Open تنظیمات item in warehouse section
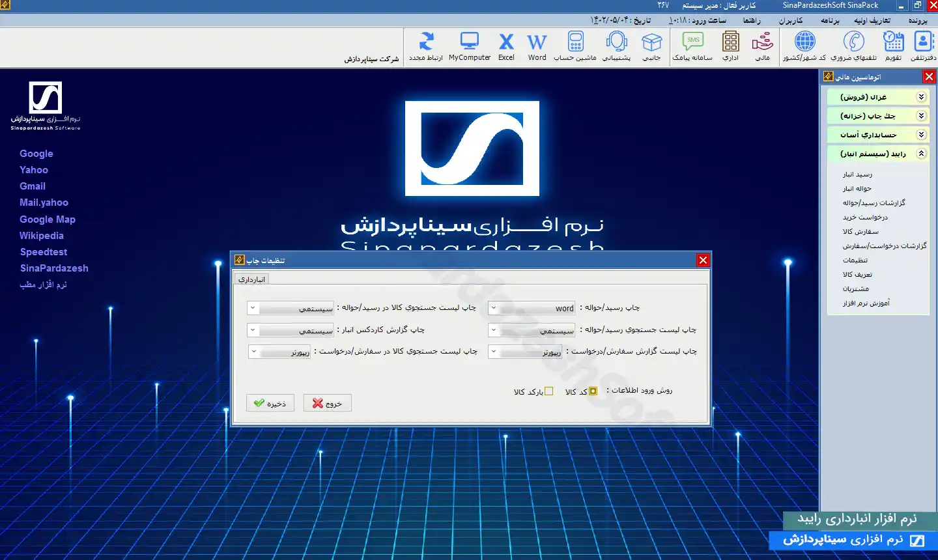Image resolution: width=938 pixels, height=560 pixels. pos(855,260)
